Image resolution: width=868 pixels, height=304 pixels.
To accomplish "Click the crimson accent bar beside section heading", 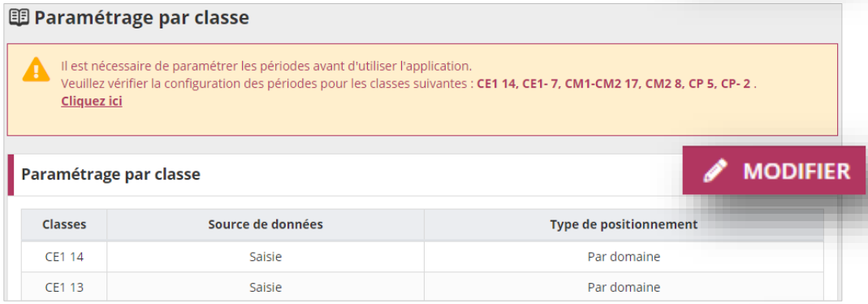I will [x=11, y=175].
